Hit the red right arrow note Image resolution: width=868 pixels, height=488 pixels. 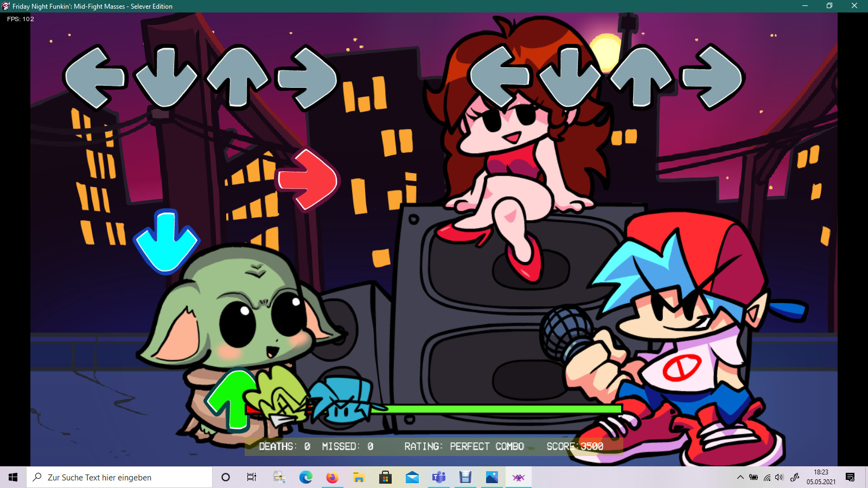(x=308, y=179)
